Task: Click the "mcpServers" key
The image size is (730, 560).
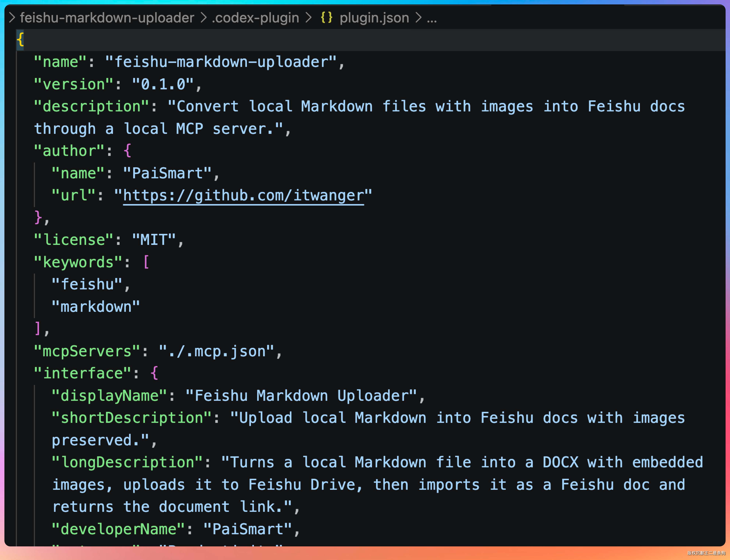Action: 87,351
